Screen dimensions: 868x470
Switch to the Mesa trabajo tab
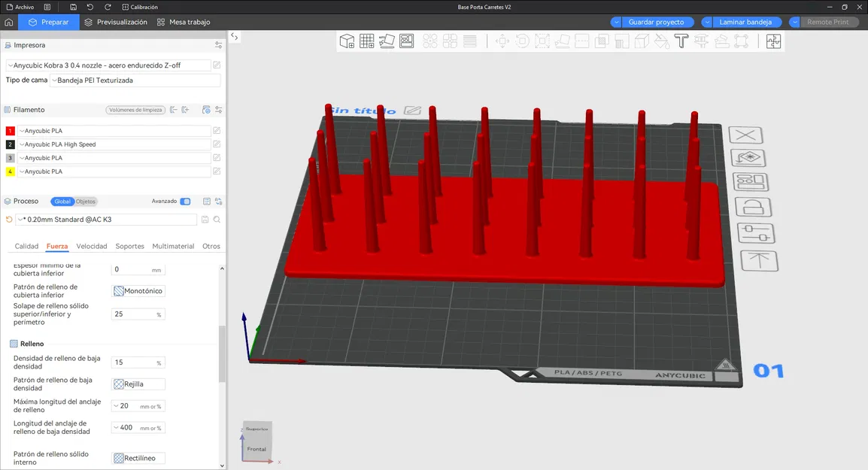point(184,22)
